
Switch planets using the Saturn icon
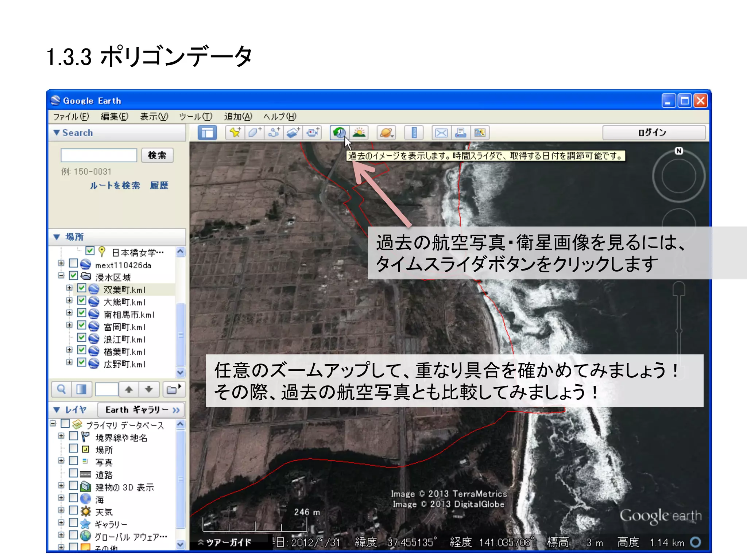pos(386,133)
